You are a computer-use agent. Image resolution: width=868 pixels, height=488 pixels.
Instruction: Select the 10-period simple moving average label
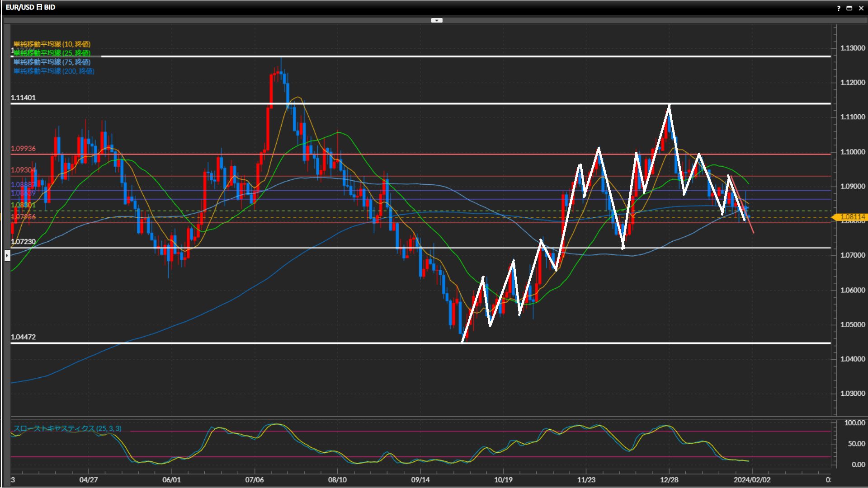tap(52, 44)
